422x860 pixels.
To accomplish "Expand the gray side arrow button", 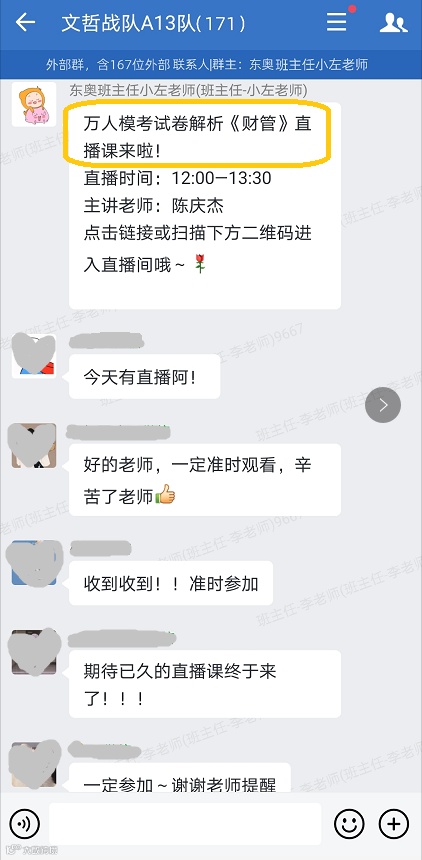I will point(383,405).
